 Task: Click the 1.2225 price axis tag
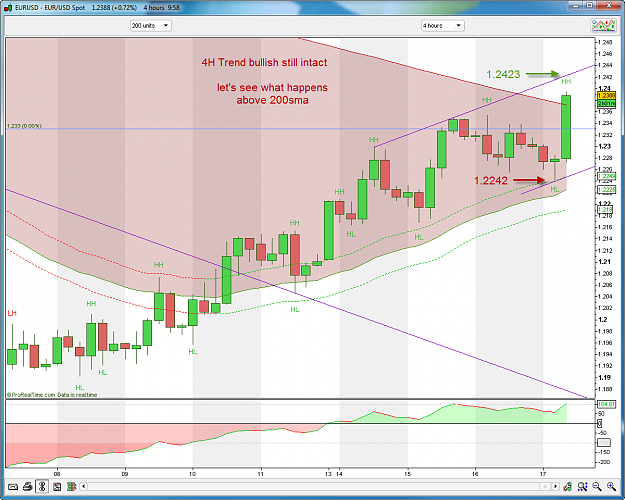(x=606, y=190)
